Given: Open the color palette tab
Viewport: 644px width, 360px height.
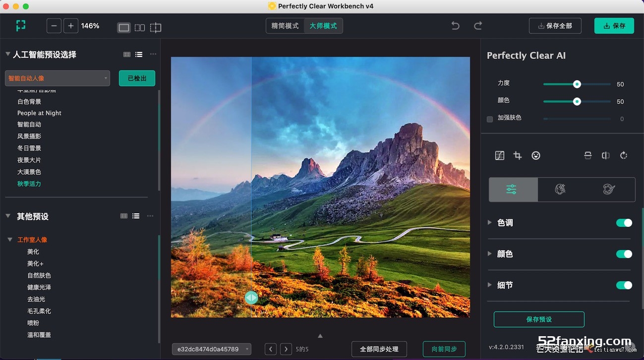Looking at the screenshot, I should (x=609, y=190).
